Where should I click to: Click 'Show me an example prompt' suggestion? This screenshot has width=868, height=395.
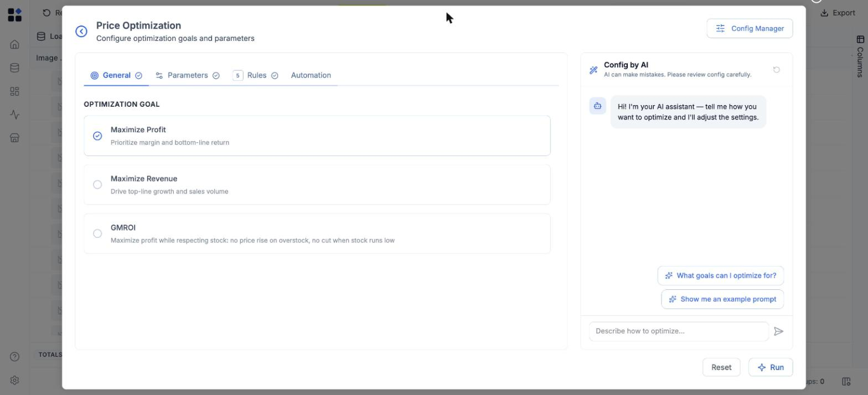click(722, 299)
